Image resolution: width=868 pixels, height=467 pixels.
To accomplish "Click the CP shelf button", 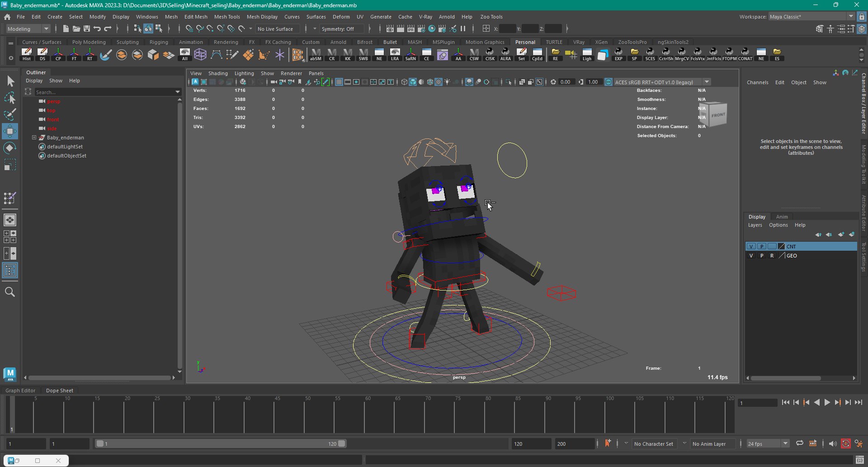I will [58, 54].
